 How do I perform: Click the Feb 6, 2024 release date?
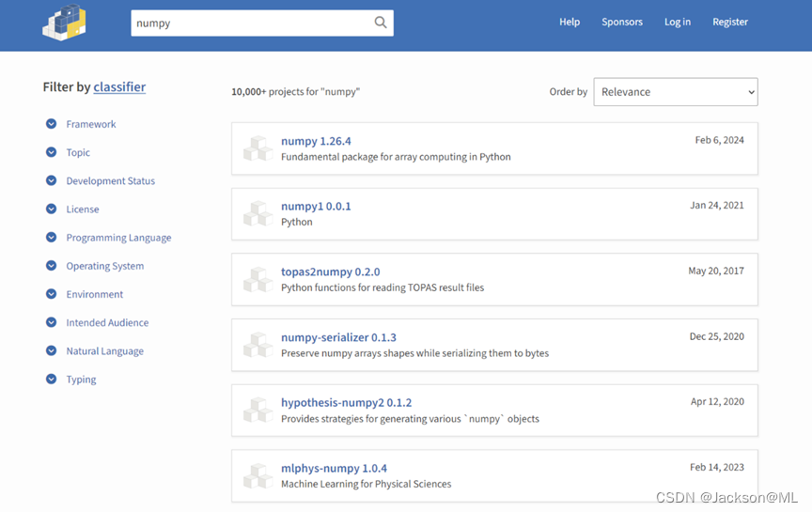pos(719,140)
